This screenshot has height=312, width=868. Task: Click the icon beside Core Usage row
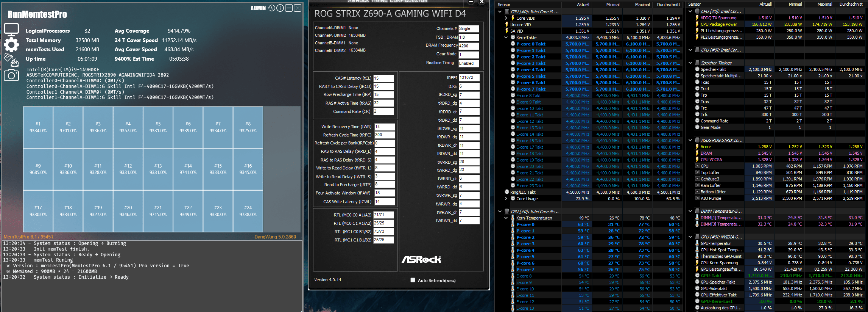pos(513,199)
